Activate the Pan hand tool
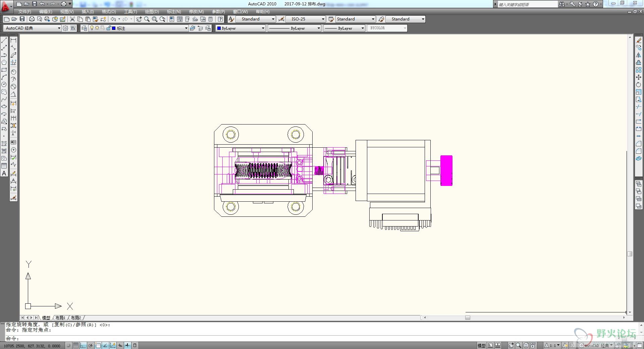The height and width of the screenshot is (349, 644). 139,19
